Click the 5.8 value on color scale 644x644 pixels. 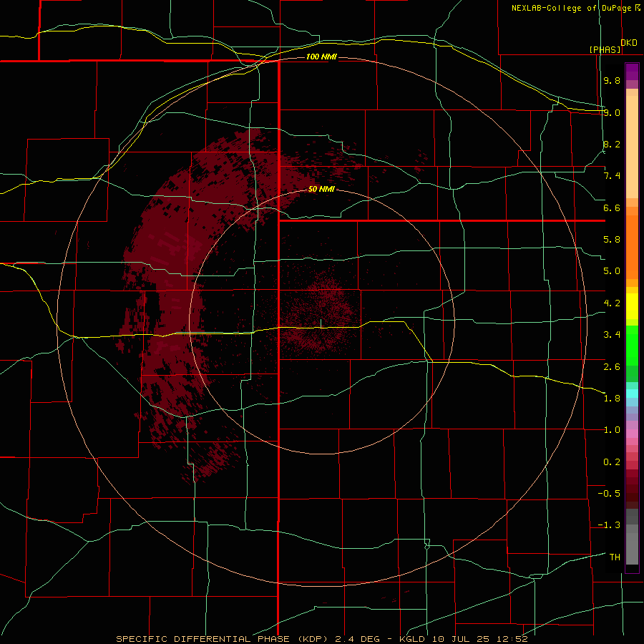coord(612,240)
